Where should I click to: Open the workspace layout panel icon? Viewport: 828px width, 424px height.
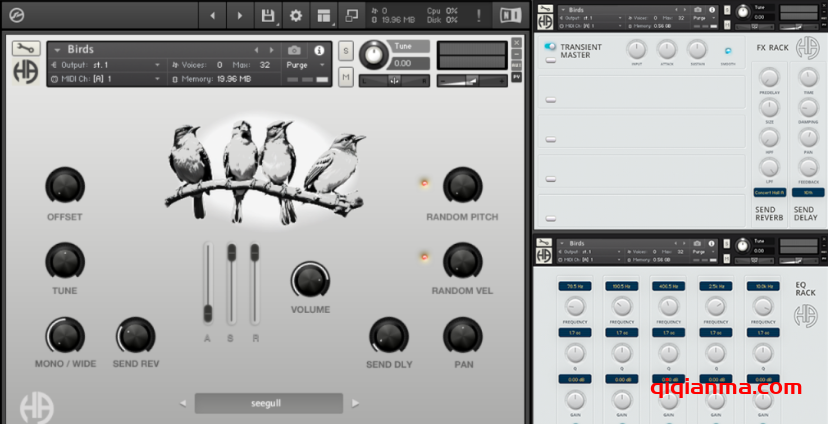click(324, 16)
